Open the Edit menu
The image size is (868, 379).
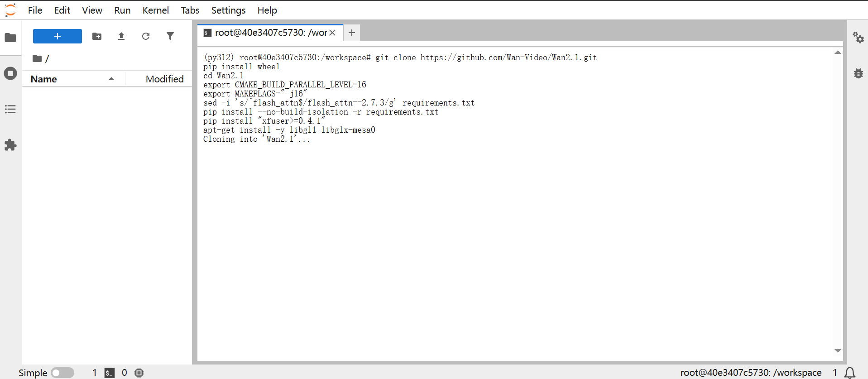coord(62,10)
